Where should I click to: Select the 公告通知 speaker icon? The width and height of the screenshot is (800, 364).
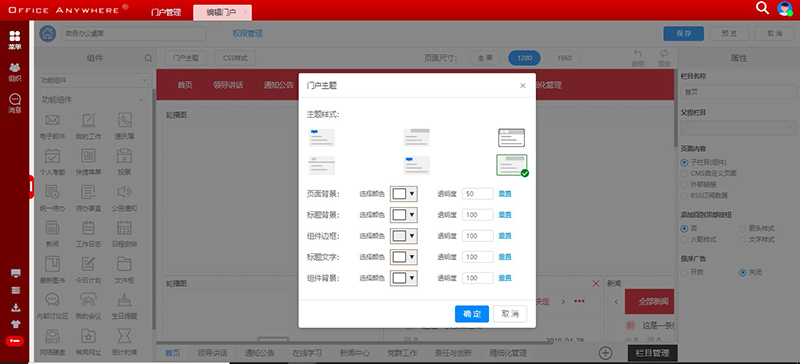124,192
